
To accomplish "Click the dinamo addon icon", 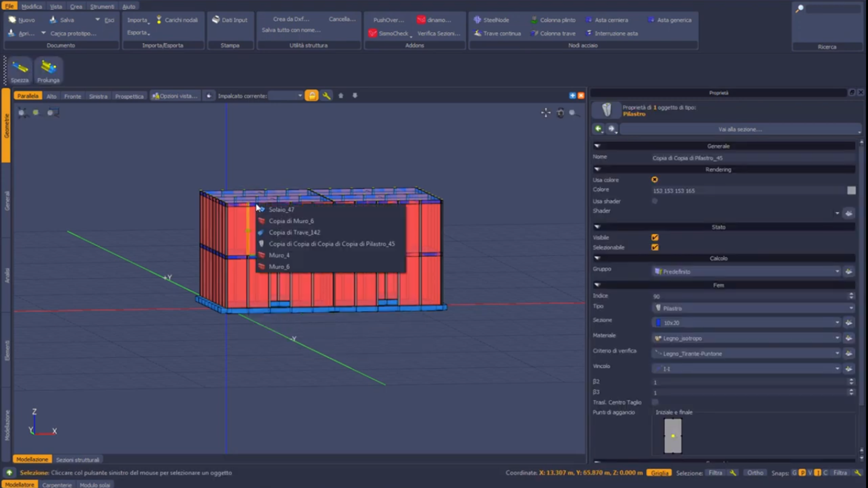I will tap(421, 20).
